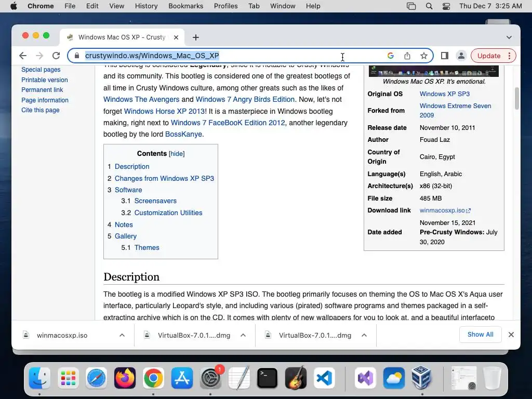
Task: Jump to Gallery section
Action: 126,236
